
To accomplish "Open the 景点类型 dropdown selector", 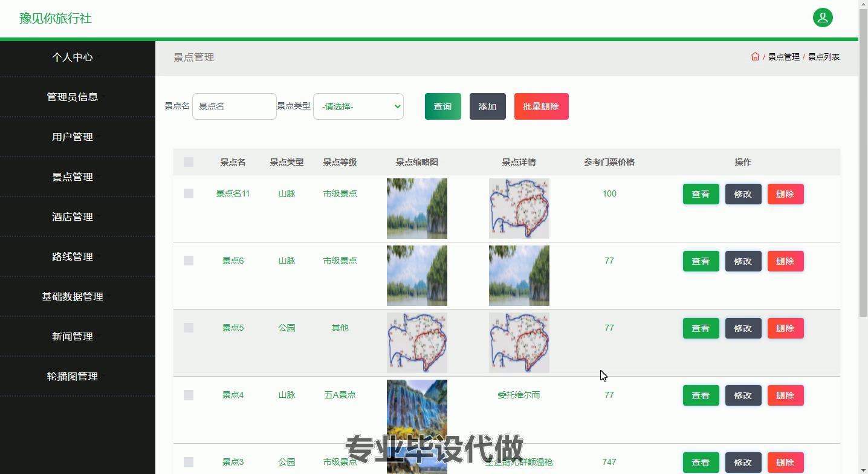I will pos(358,106).
